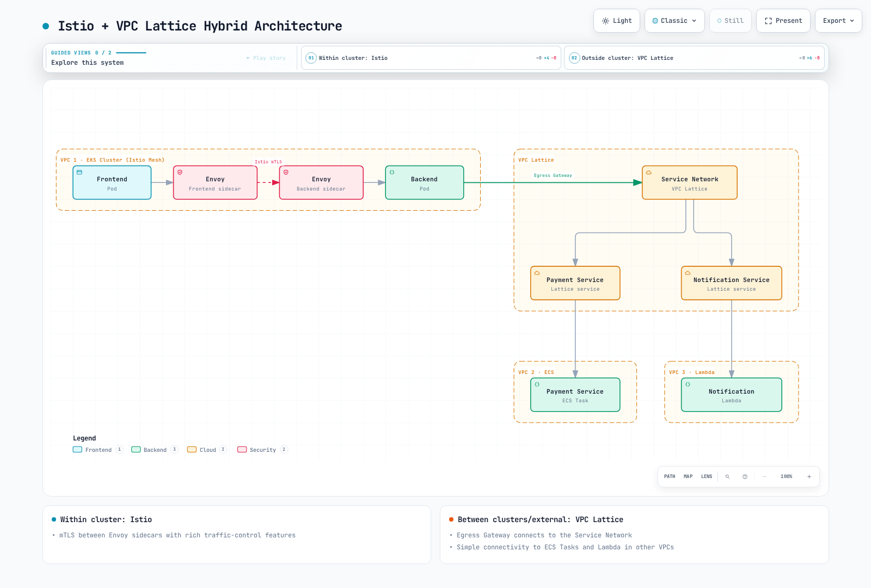Activate LENS mode in canvas toolbar
The width and height of the screenshot is (871, 588).
[707, 476]
